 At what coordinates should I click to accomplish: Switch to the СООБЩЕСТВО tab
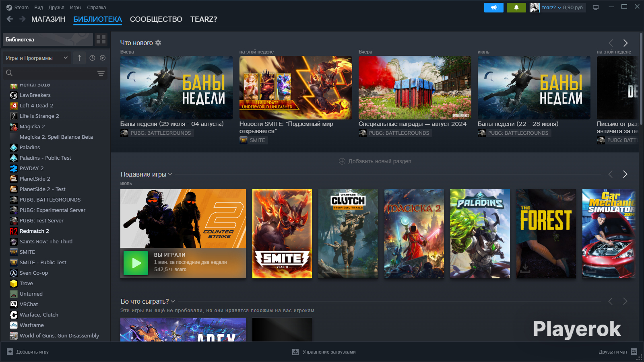coord(156,19)
